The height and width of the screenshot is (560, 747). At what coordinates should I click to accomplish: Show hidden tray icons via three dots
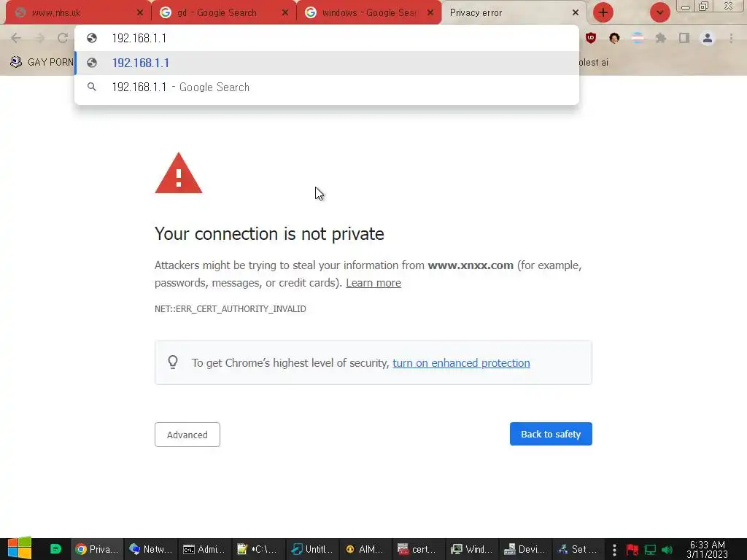click(x=614, y=550)
